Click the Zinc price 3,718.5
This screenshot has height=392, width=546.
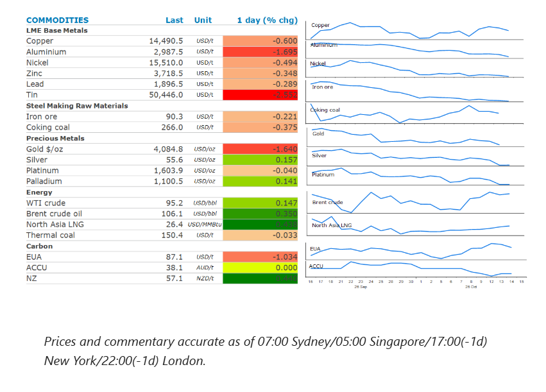pyautogui.click(x=168, y=73)
